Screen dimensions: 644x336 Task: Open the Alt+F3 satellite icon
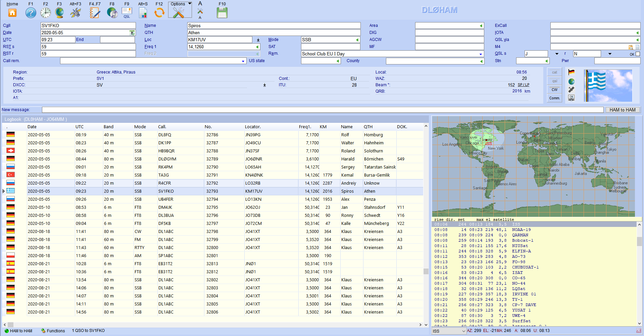click(x=76, y=13)
